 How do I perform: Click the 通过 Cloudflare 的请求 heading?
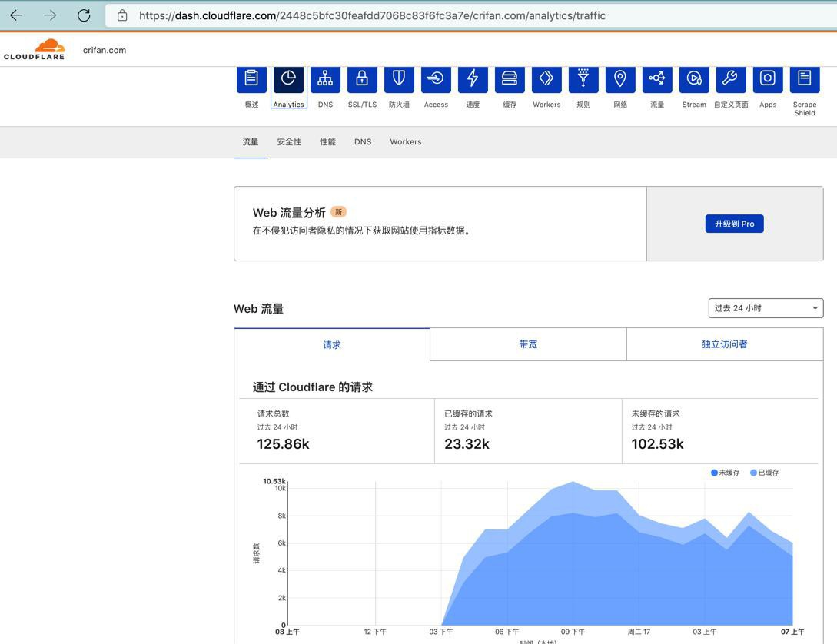pos(312,387)
